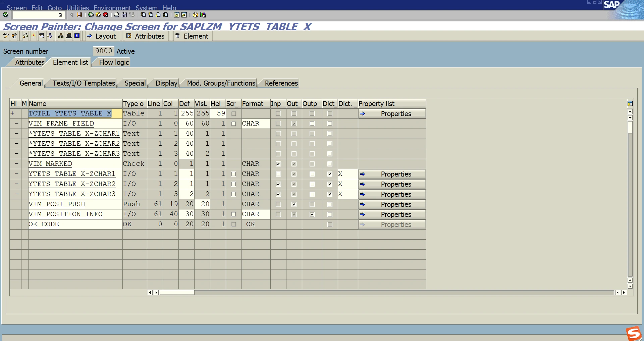
Task: Click the Save floppy disk icon
Action: pyautogui.click(x=79, y=15)
